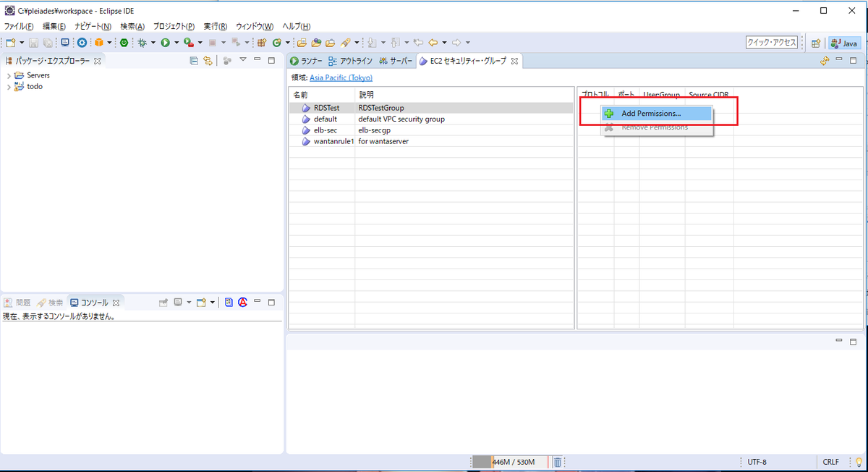The height and width of the screenshot is (472, 868).
Task: Click the heap memory status bar 446M / 530M
Action: tap(511, 462)
